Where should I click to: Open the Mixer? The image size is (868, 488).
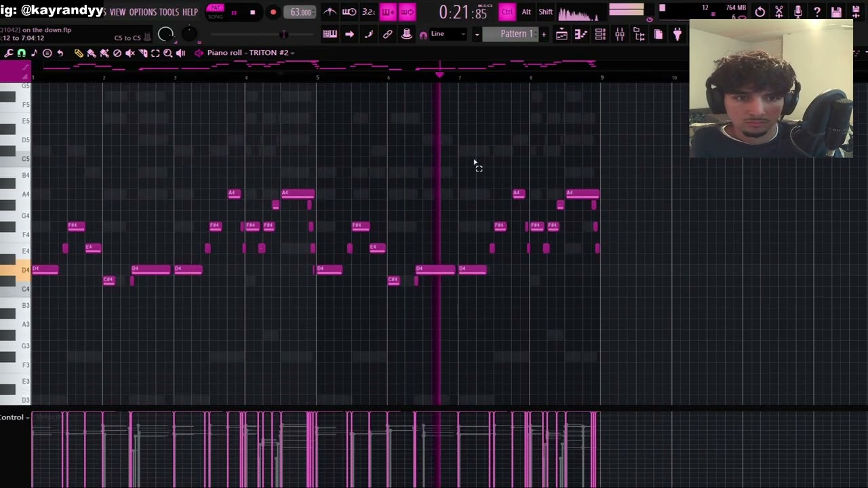pos(620,35)
